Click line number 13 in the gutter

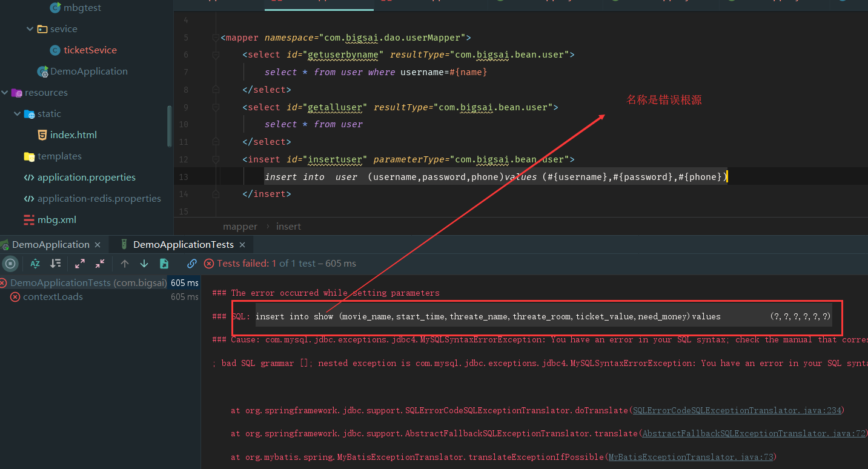click(x=184, y=177)
